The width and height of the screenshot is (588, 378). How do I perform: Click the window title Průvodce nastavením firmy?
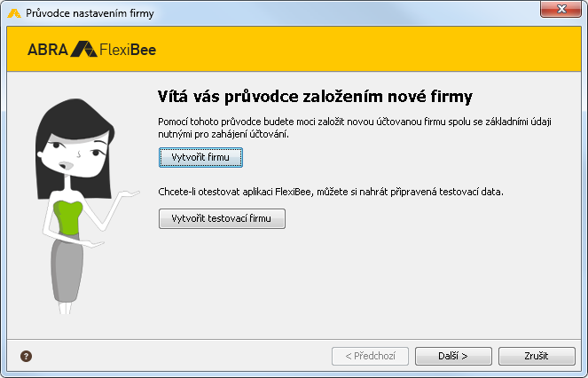click(90, 13)
